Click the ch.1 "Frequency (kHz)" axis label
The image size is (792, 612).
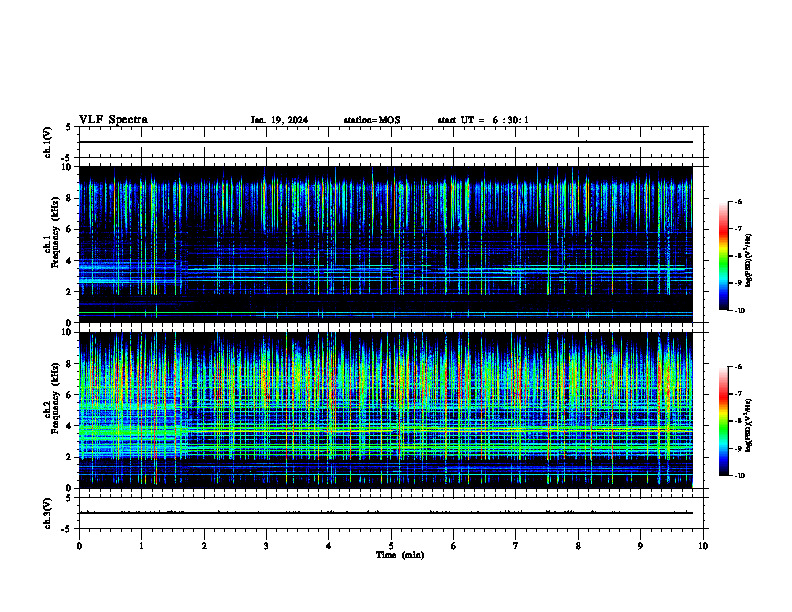click(x=55, y=232)
